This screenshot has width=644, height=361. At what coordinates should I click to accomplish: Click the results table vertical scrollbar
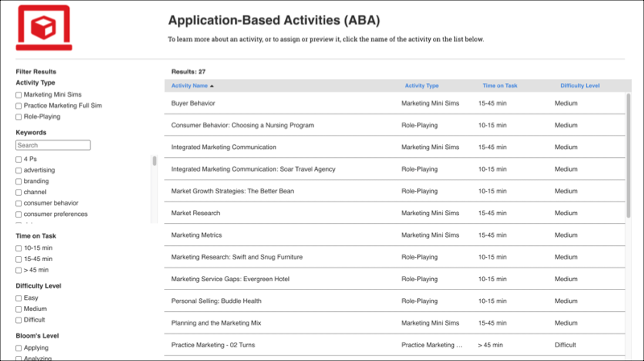629,153
